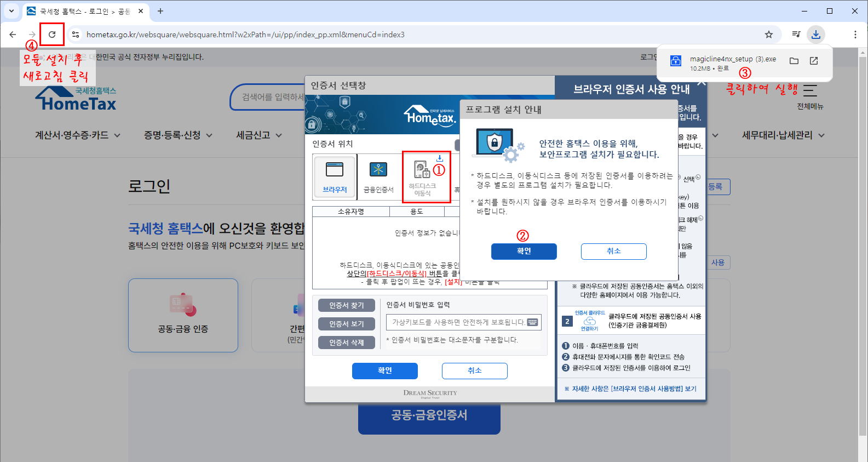Open Chrome downloads icon in toolbar

[816, 35]
